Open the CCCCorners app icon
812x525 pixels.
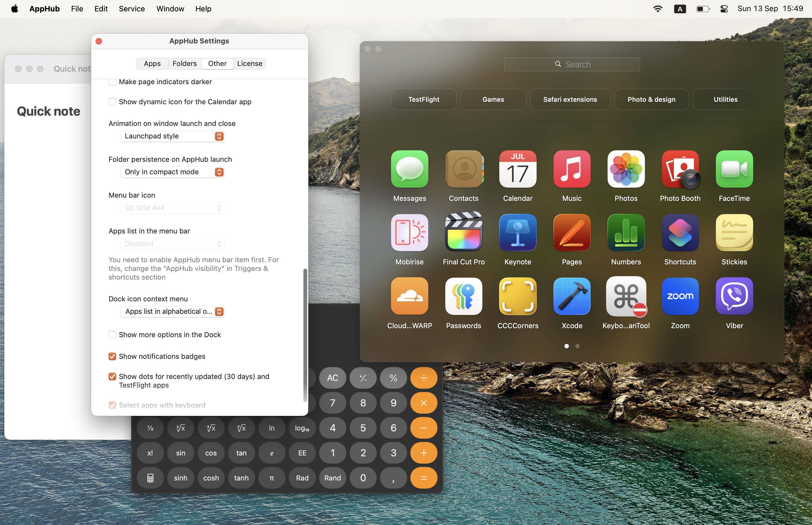click(x=518, y=296)
